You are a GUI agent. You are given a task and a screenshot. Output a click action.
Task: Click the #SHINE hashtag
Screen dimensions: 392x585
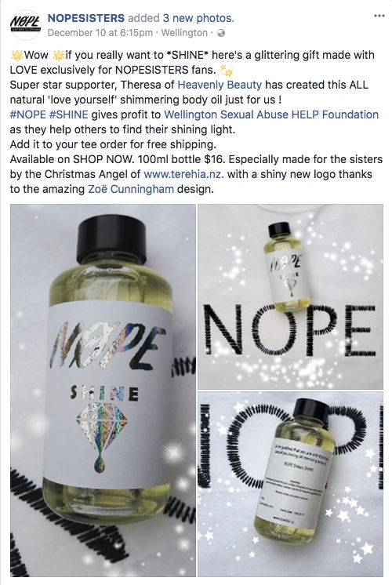[69, 114]
